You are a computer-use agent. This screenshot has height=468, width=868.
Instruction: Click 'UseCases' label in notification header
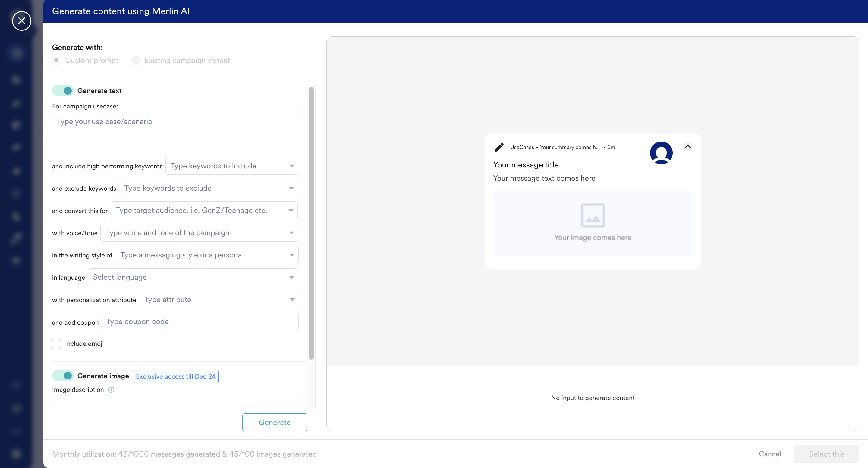pos(522,147)
